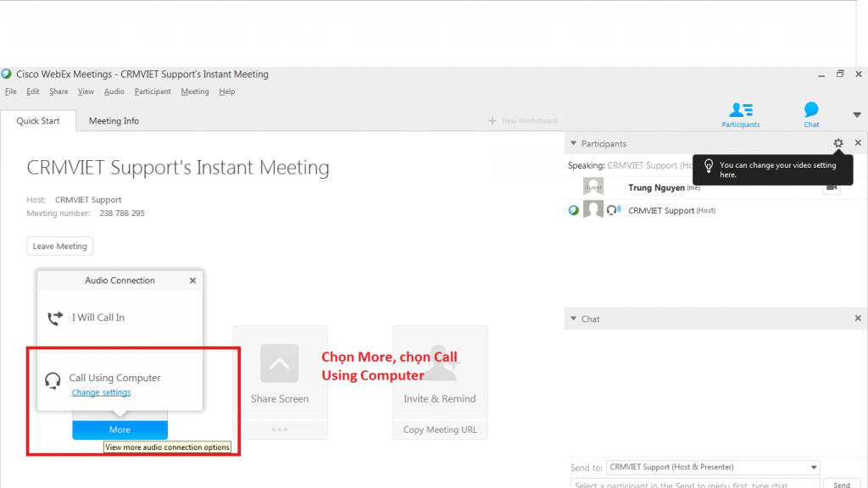Click the blue More audio button

(x=120, y=430)
